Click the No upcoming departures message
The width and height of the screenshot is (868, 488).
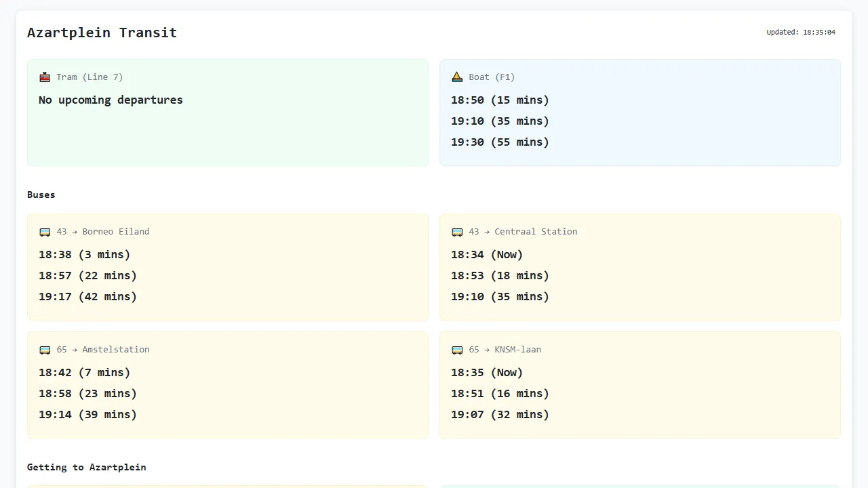[111, 100]
